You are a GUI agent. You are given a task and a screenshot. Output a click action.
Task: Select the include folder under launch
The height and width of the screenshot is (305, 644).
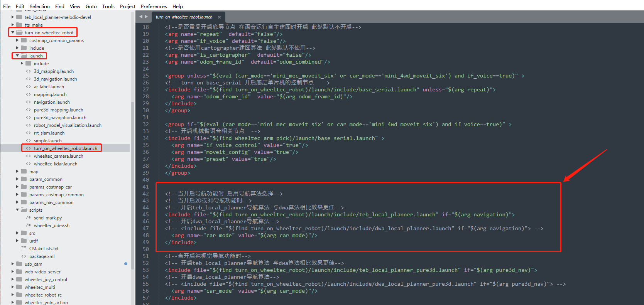click(x=41, y=64)
